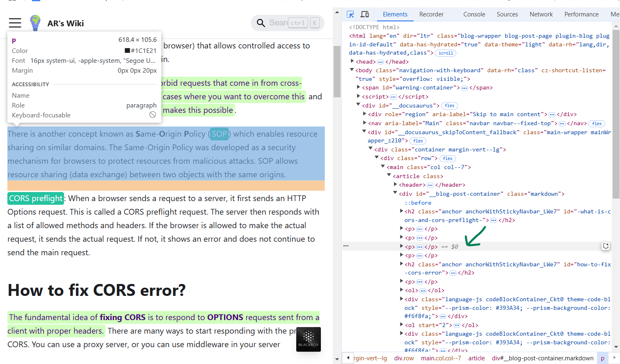The width and height of the screenshot is (620, 364).
Task: Select article in the DevTools breadcrumb bar
Action: (476, 358)
